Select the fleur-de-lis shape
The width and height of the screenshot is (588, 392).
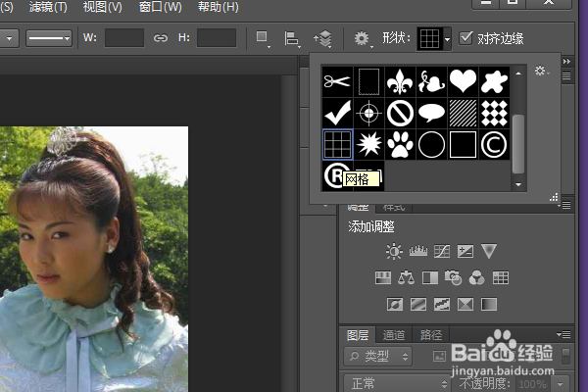[400, 81]
